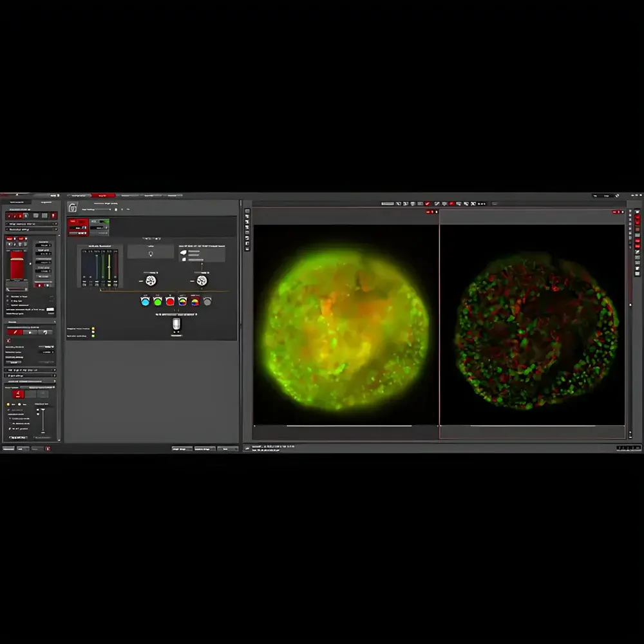The image size is (644, 644).
Task: Click the red badge above the left image
Action: (x=430, y=212)
